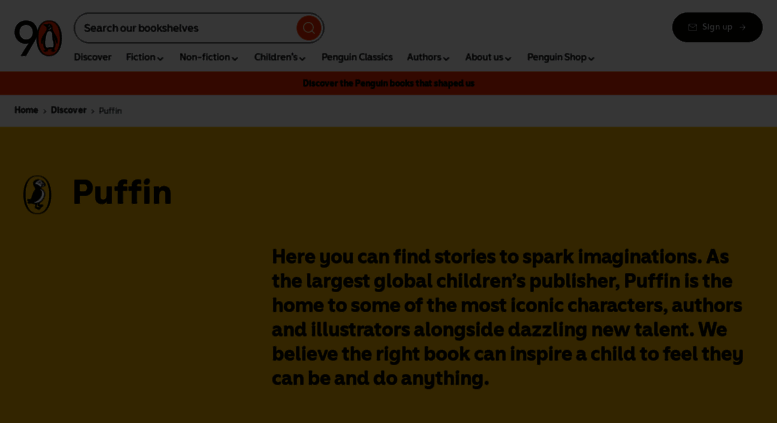Image resolution: width=777 pixels, height=423 pixels.
Task: Open the Fiction menu label
Action: (x=141, y=57)
